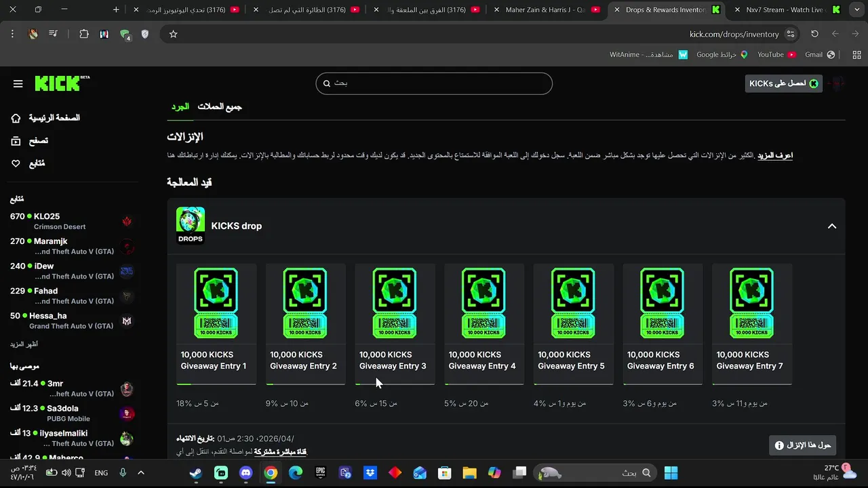Click Giveaway Entry 4 progress bar
The height and width of the screenshot is (488, 868).
(x=484, y=384)
